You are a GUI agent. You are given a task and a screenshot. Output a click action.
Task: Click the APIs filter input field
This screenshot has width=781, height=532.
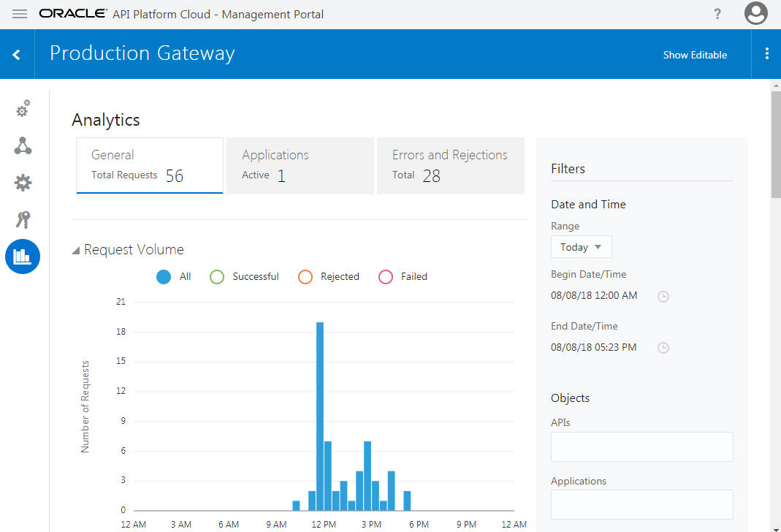[x=642, y=446]
